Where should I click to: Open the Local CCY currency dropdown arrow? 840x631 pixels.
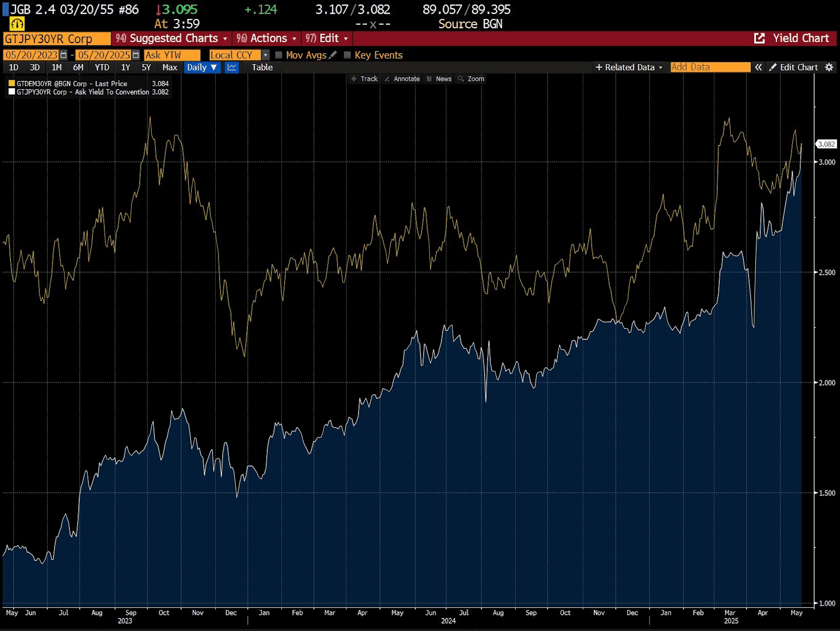[x=266, y=55]
